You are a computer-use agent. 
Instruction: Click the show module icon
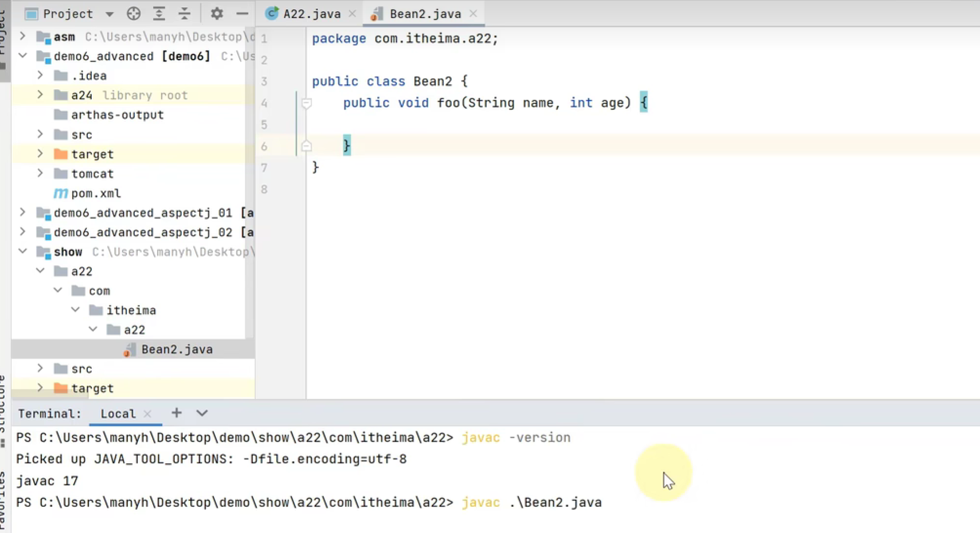[43, 252]
